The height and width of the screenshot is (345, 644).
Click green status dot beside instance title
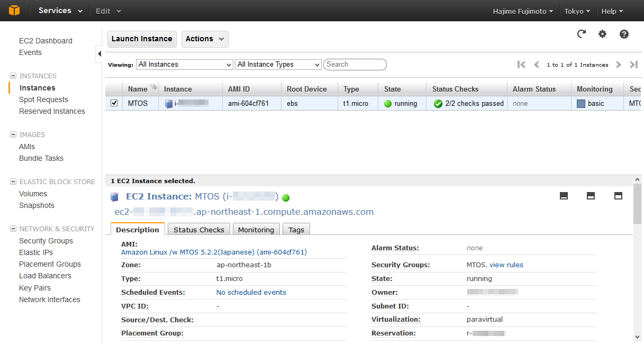tap(286, 198)
